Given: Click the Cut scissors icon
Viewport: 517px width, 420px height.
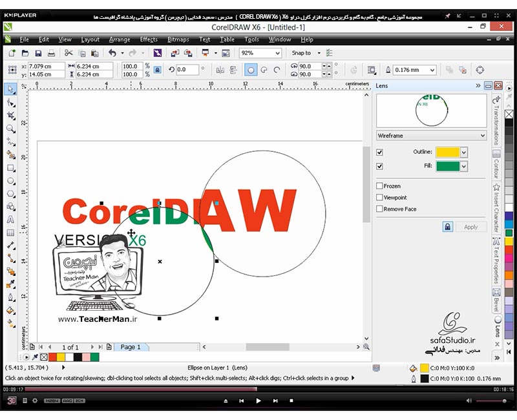Looking at the screenshot, I should click(69, 53).
